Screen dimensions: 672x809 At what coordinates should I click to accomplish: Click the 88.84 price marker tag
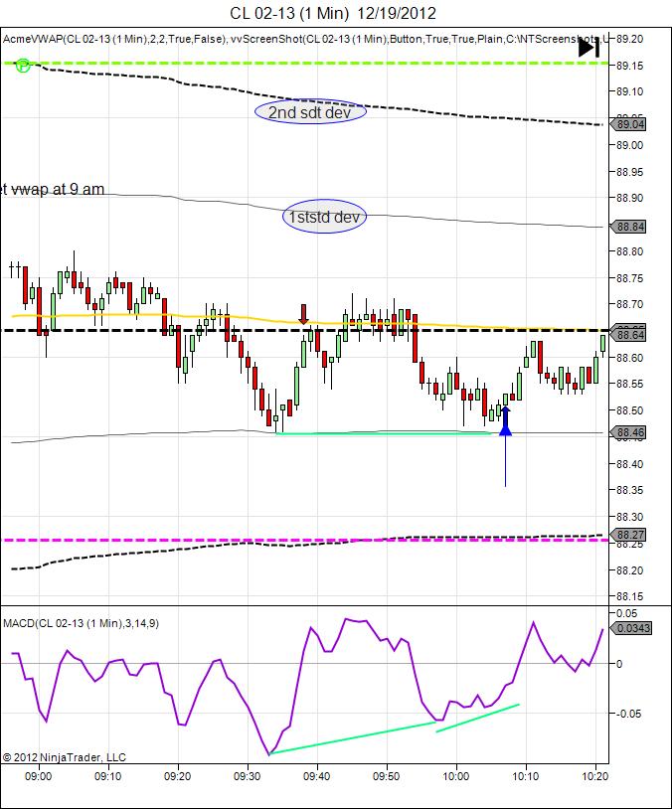coord(628,227)
